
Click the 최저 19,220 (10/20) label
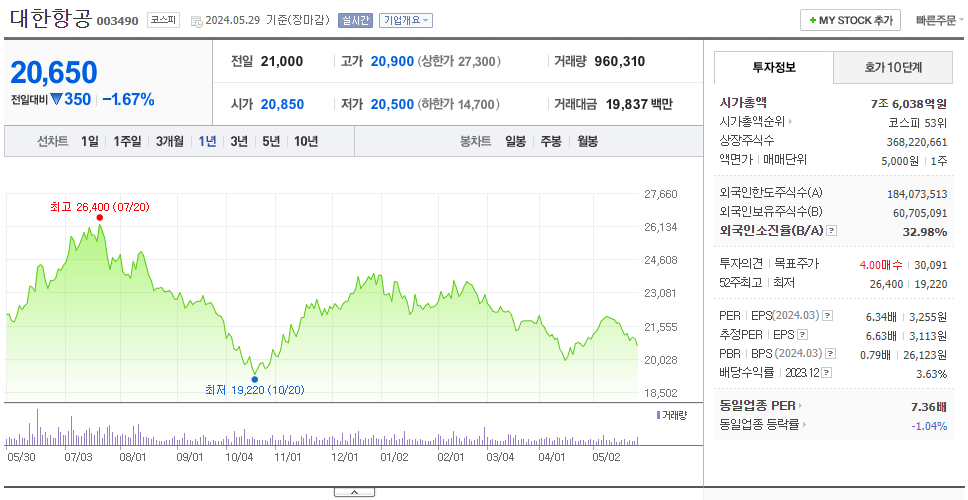[x=255, y=390]
